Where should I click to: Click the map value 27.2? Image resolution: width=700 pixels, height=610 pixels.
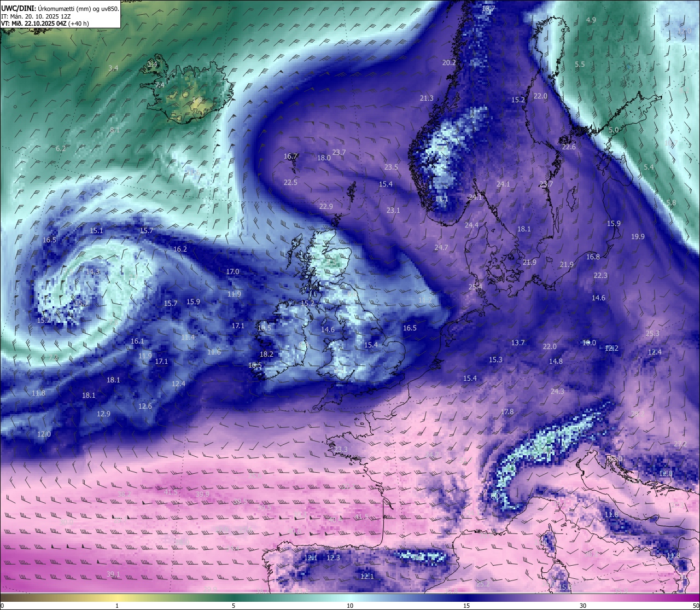[680, 444]
